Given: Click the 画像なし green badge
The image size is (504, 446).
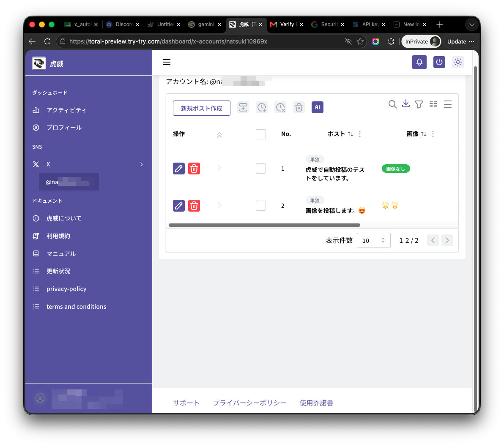Looking at the screenshot, I should coord(396,169).
